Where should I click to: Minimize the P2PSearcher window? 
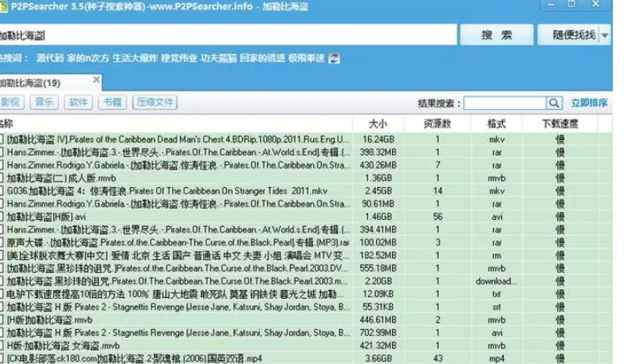click(551, 4)
